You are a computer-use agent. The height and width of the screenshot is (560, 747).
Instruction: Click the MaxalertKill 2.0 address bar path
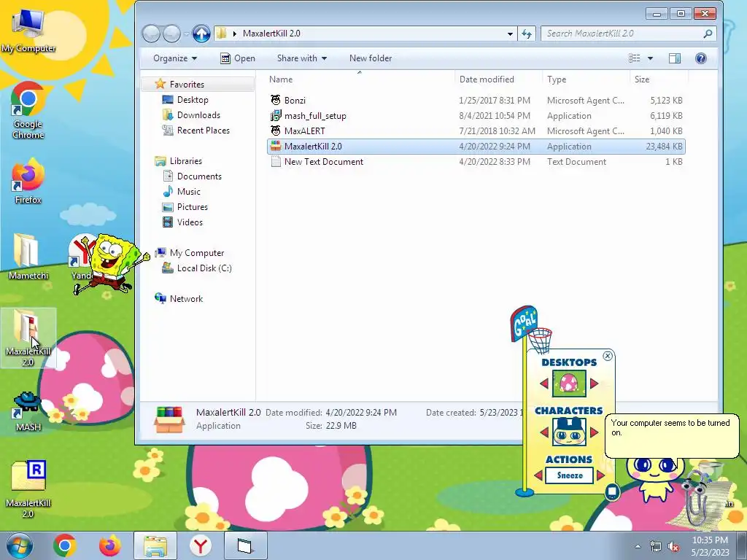tap(271, 34)
